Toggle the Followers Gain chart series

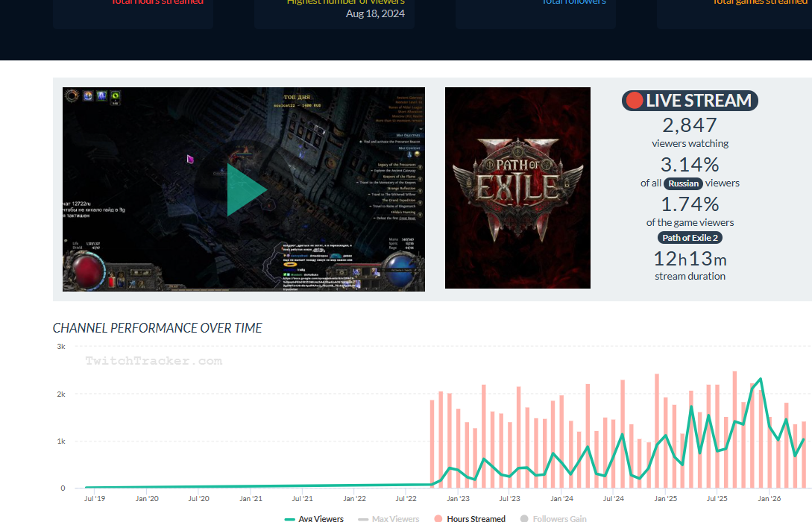tap(553, 518)
